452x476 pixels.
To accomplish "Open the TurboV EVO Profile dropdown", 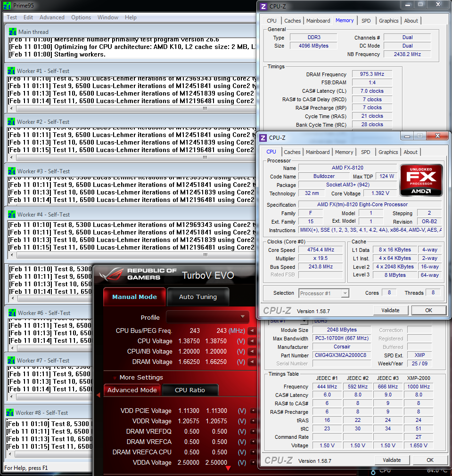I will coord(208,317).
